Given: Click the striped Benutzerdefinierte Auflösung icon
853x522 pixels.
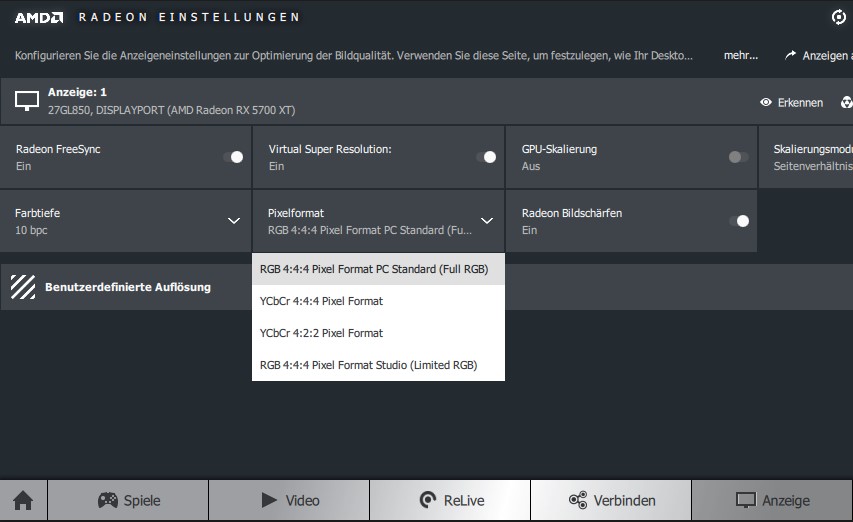Looking at the screenshot, I should tap(23, 287).
